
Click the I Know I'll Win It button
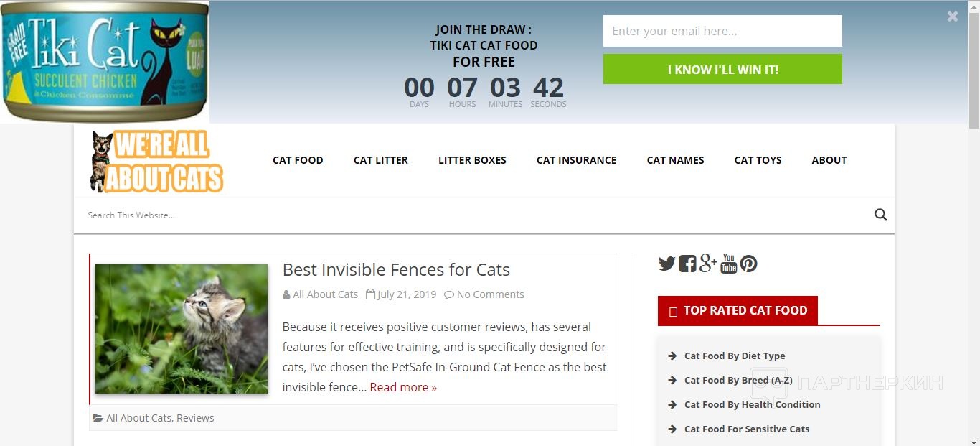point(722,69)
